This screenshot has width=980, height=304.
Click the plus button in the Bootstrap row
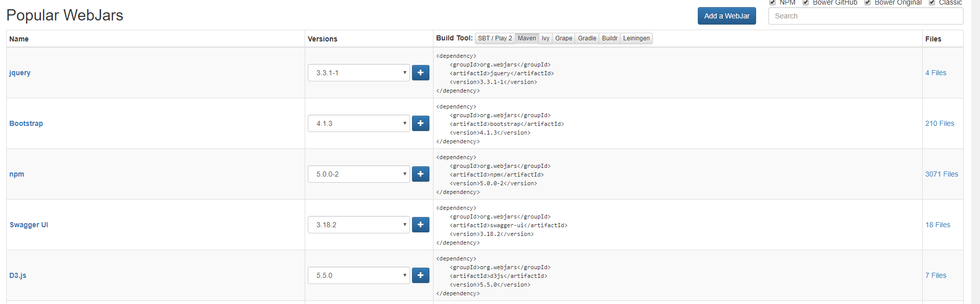click(x=420, y=123)
